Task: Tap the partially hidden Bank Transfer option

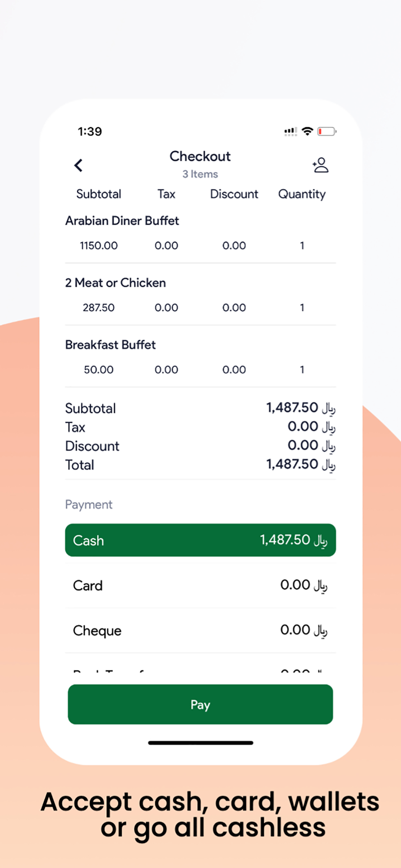Action: [200, 664]
